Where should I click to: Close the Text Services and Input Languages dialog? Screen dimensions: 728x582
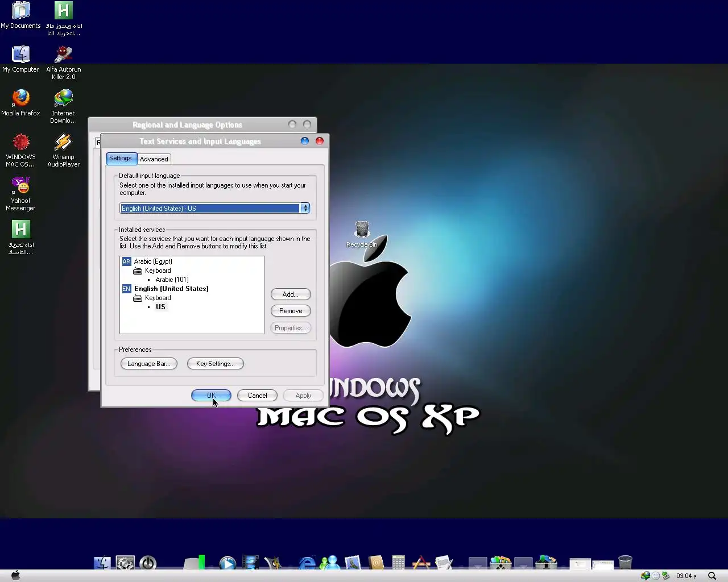tap(320, 141)
